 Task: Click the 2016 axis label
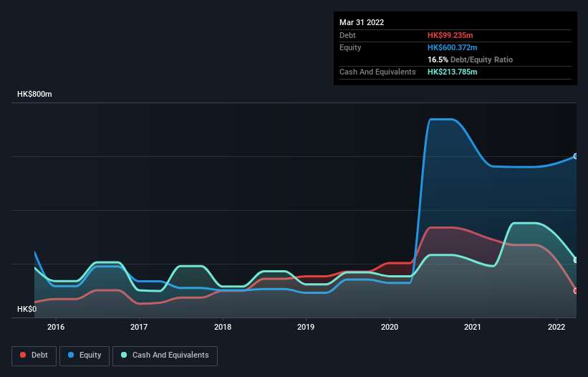point(56,327)
